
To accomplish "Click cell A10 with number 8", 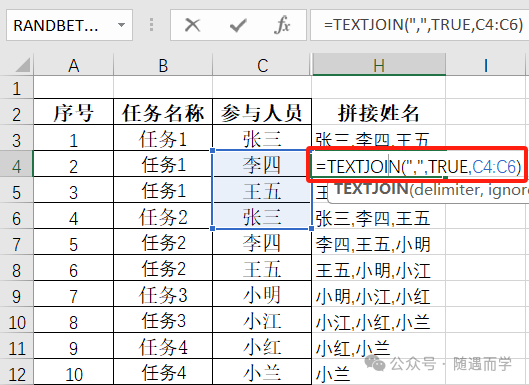I will [x=74, y=320].
